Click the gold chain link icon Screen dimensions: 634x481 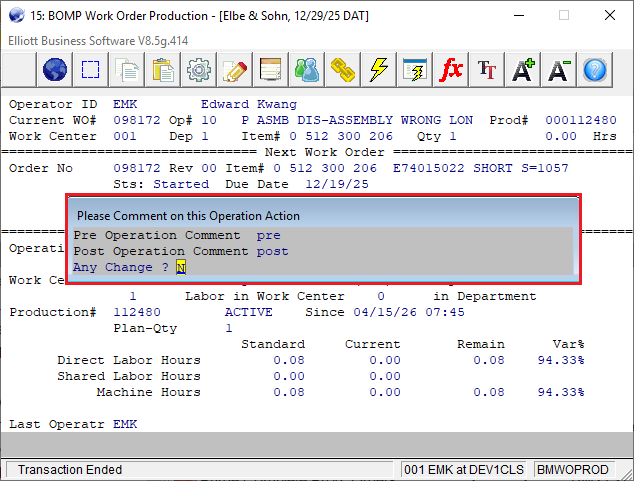pos(343,70)
